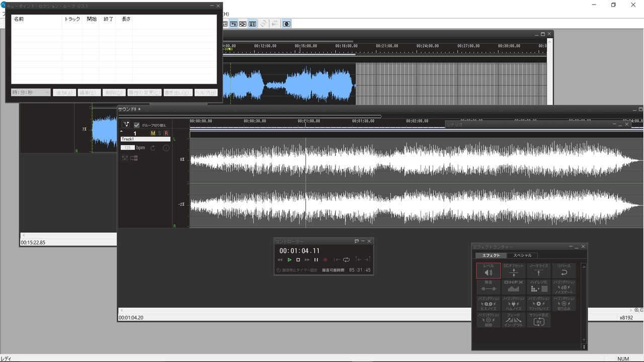The image size is (644, 362).
Task: Pause playback in the controller
Action: point(316,260)
